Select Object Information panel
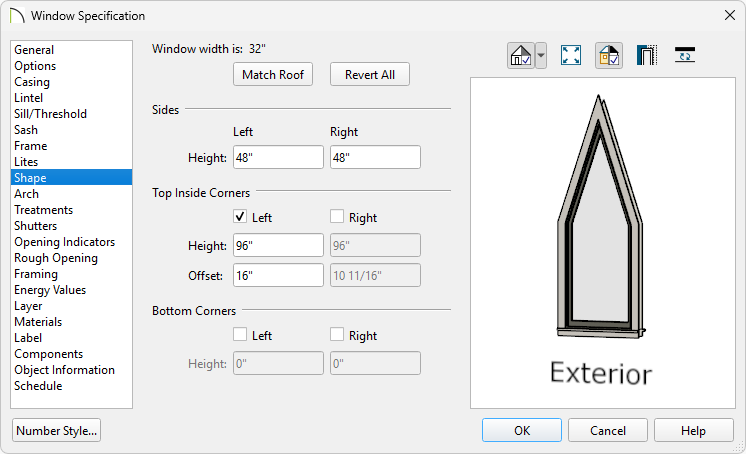This screenshot has height=454, width=746. coord(71,370)
